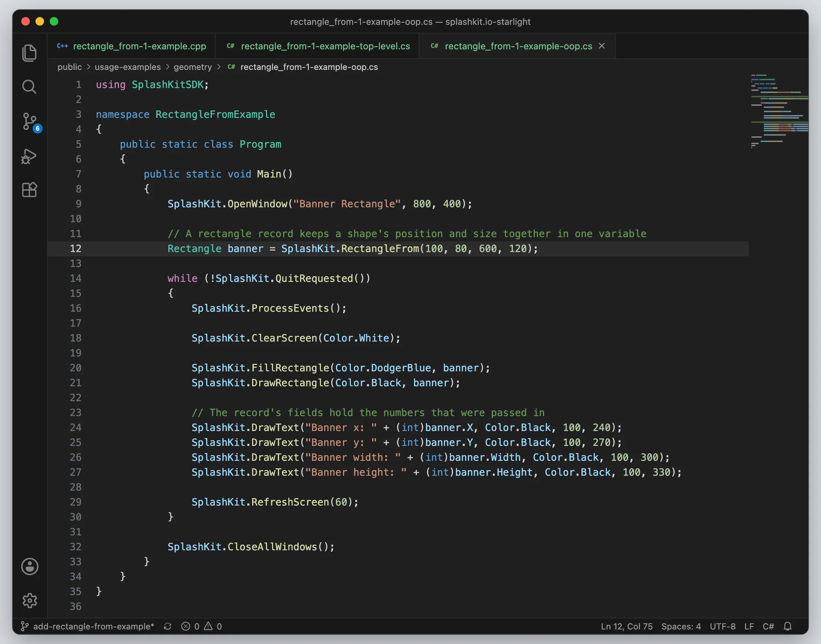Screen dimensions: 821x644
Task: Click line number 24 in gutter
Action: coord(75,427)
